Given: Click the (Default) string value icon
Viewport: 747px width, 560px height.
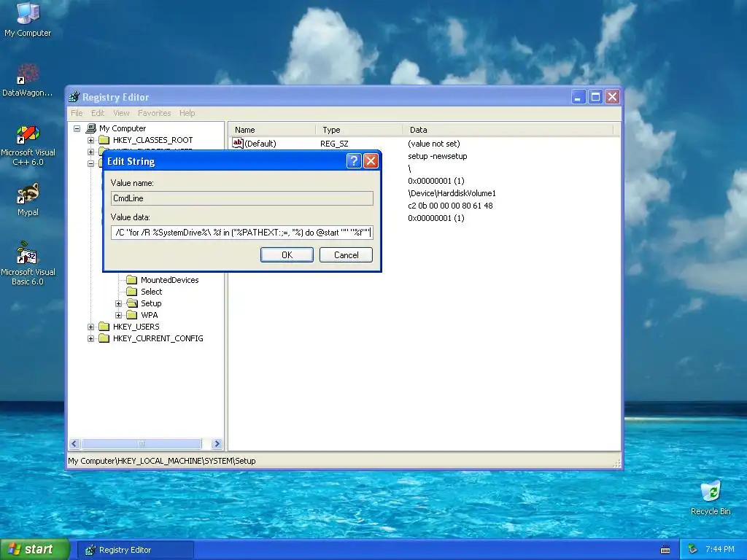Looking at the screenshot, I should click(238, 143).
